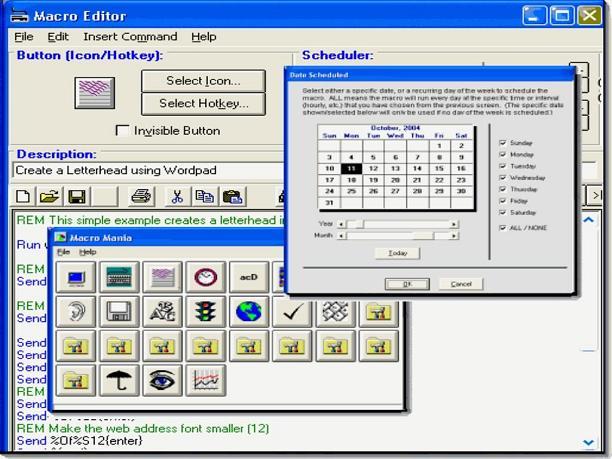
Task: Open the File menu in Macro Editor
Action: click(24, 37)
